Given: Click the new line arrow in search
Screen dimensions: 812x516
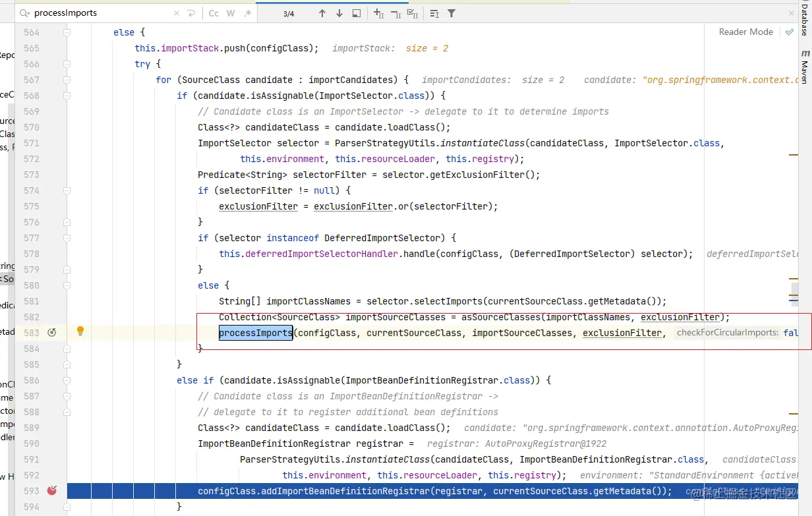Looking at the screenshot, I should pos(191,13).
